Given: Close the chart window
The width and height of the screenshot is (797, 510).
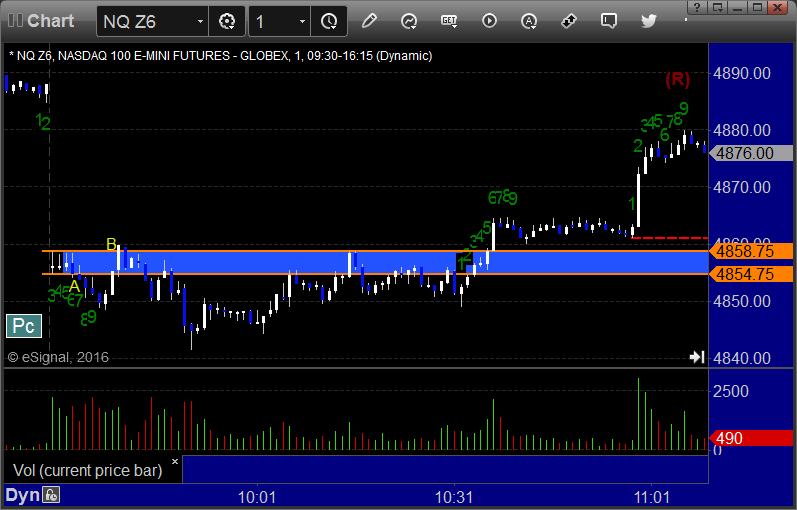Looking at the screenshot, I should pyautogui.click(x=778, y=7).
